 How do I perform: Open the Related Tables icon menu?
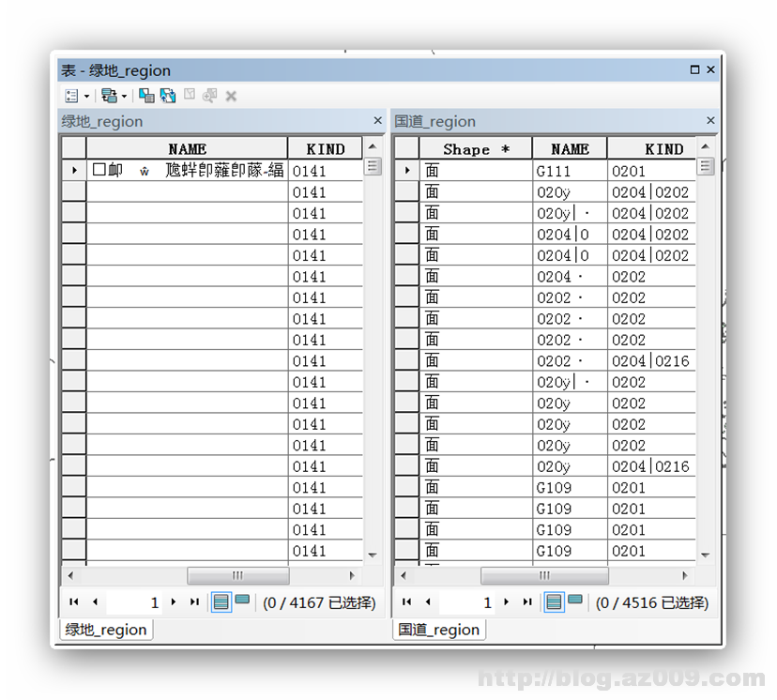coord(108,95)
